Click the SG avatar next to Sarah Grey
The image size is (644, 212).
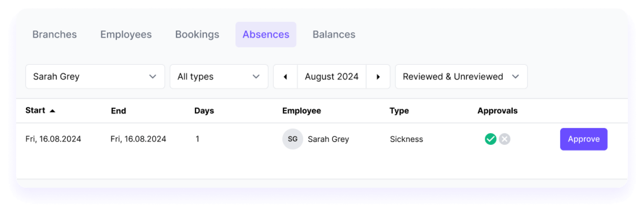[x=292, y=139]
